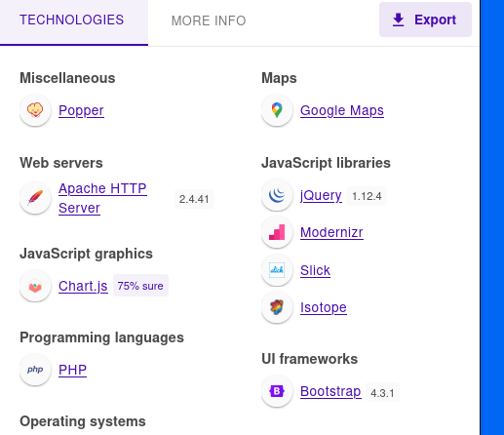The width and height of the screenshot is (504, 435).
Task: Click the Isotope colorful icon
Action: click(277, 307)
